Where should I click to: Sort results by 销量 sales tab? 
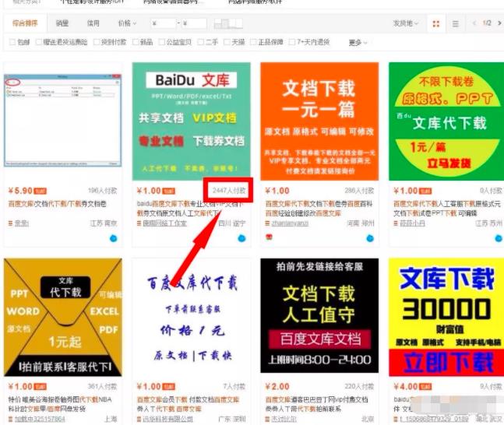coord(62,24)
